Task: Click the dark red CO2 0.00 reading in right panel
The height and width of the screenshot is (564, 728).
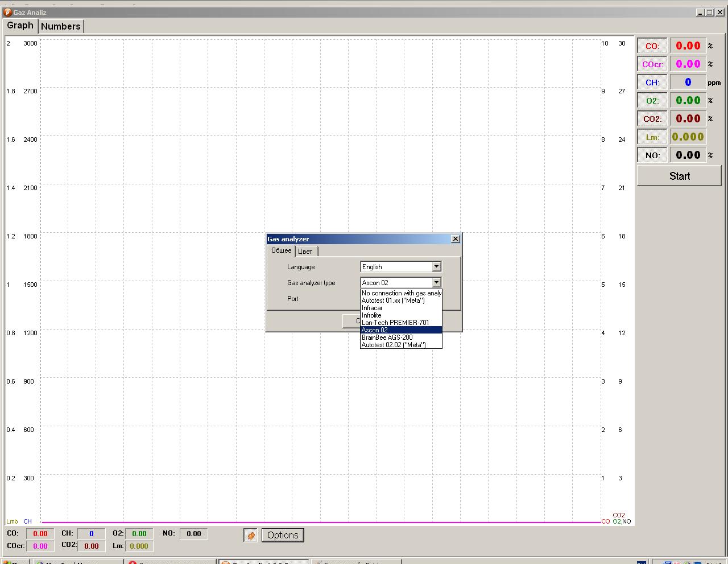Action: (688, 119)
